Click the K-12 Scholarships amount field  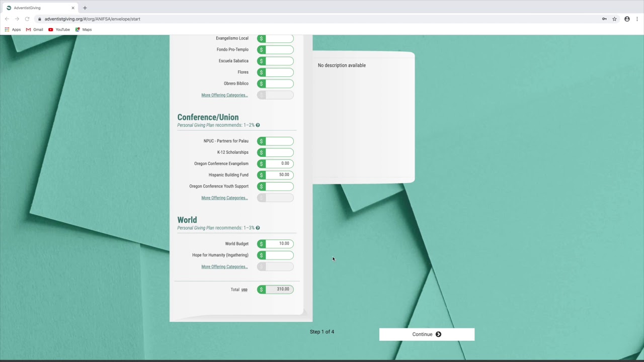[275, 152]
